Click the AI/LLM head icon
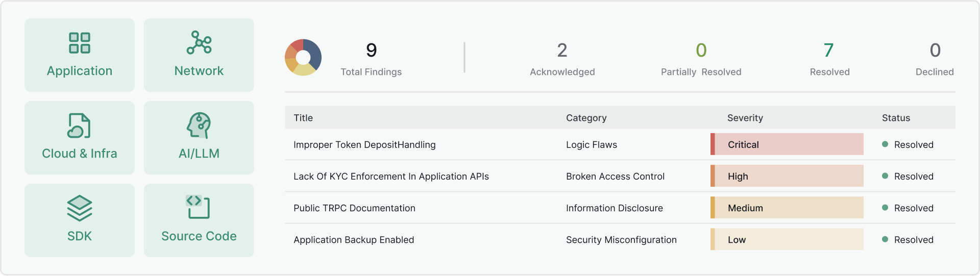 point(199,126)
